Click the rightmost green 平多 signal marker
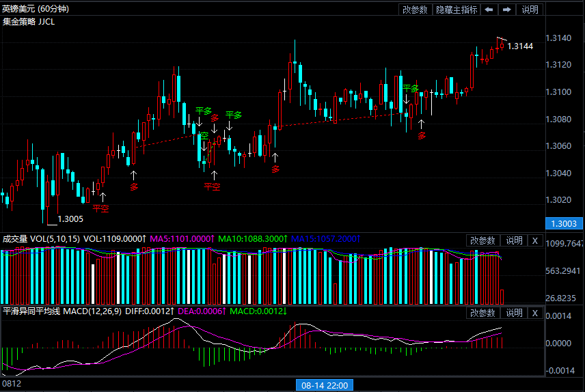The width and height of the screenshot is (585, 392). click(x=410, y=89)
